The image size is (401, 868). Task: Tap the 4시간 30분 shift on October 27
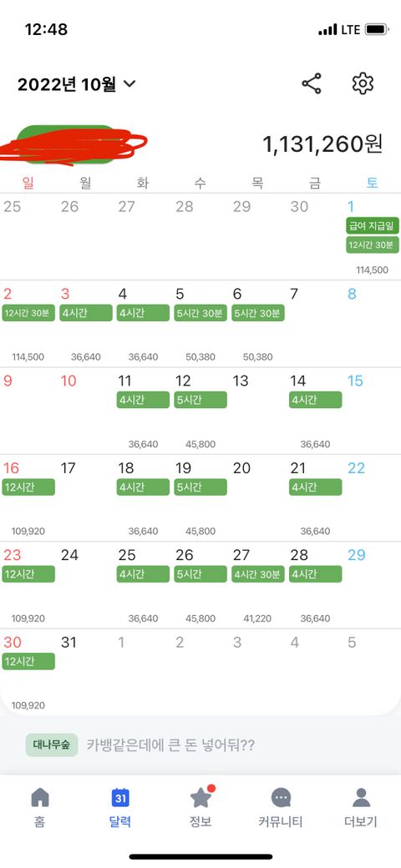tap(257, 574)
